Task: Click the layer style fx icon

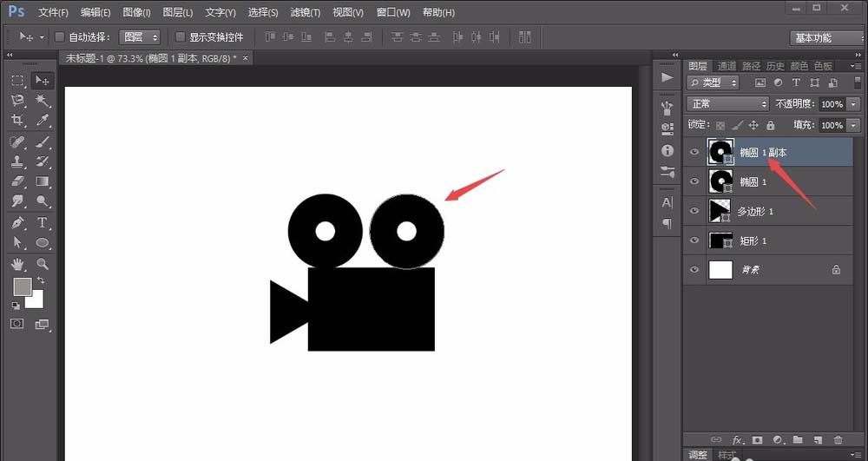Action: click(737, 440)
